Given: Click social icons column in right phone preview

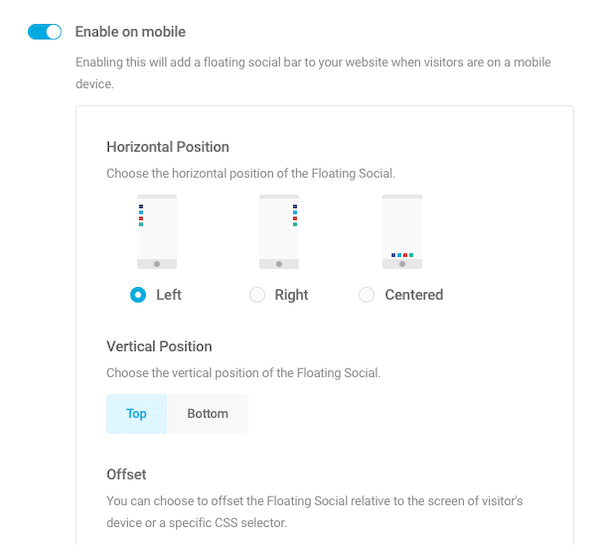Looking at the screenshot, I should 295,215.
